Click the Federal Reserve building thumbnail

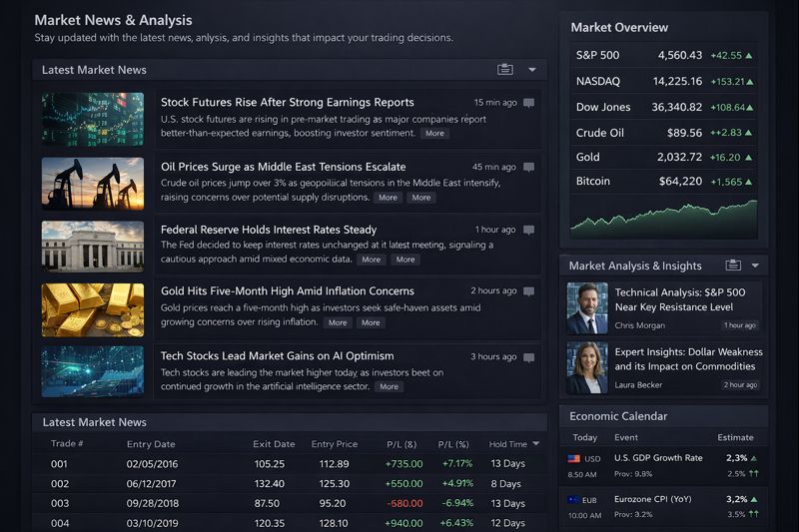[93, 247]
